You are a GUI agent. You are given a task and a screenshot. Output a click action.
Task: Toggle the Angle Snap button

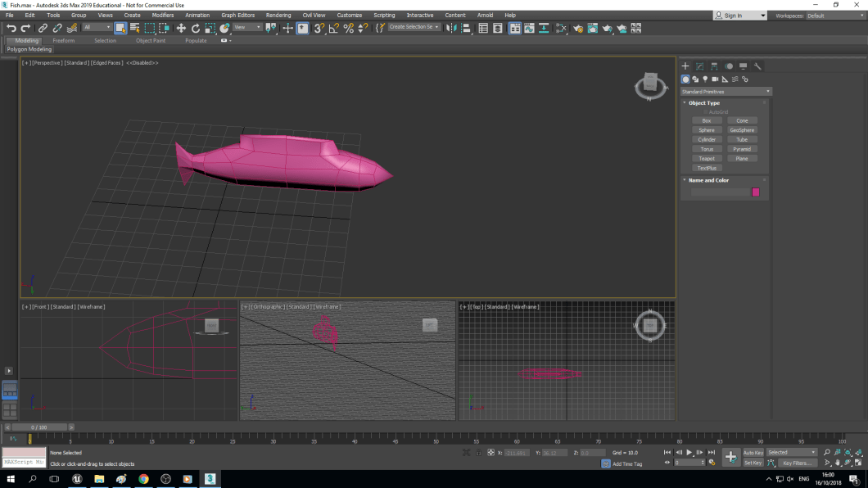pyautogui.click(x=333, y=28)
